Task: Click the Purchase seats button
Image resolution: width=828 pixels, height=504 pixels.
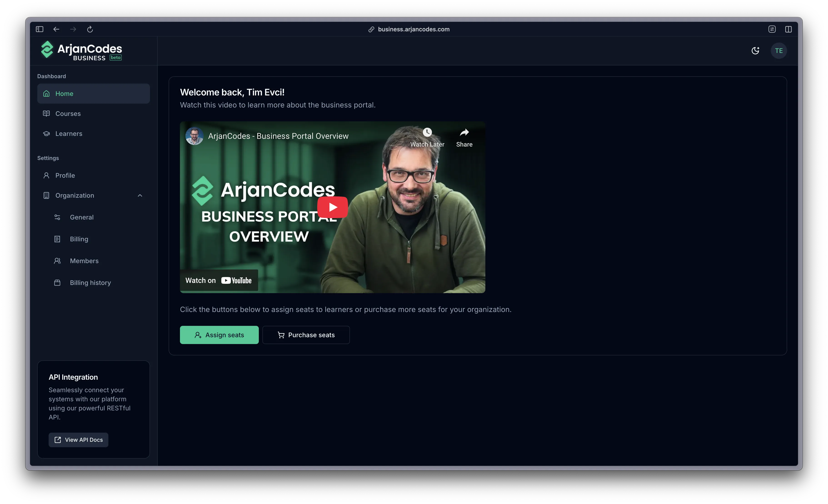Action: coord(306,335)
